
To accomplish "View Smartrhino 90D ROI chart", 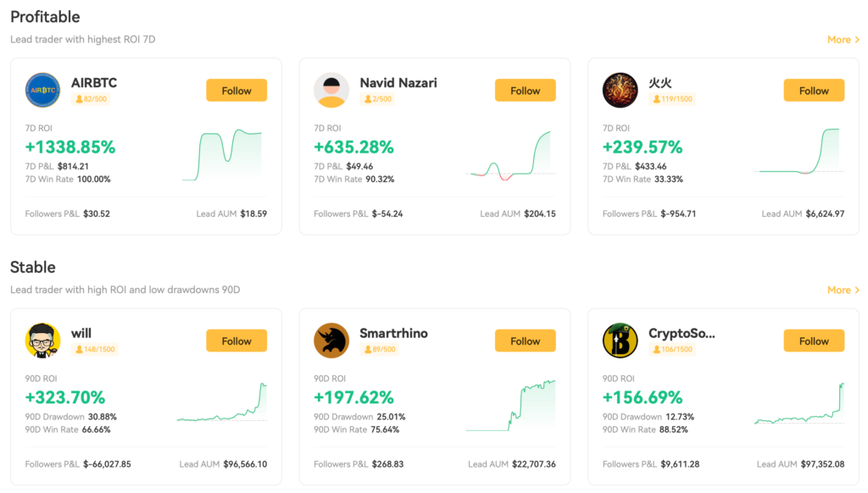I will click(510, 405).
